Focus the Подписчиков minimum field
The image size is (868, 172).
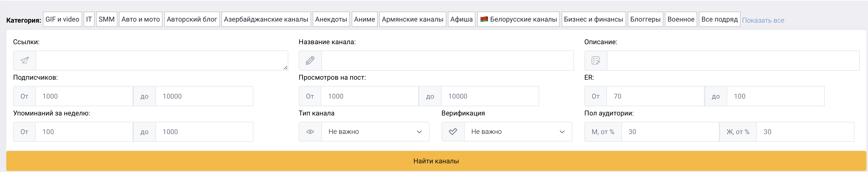click(x=84, y=96)
